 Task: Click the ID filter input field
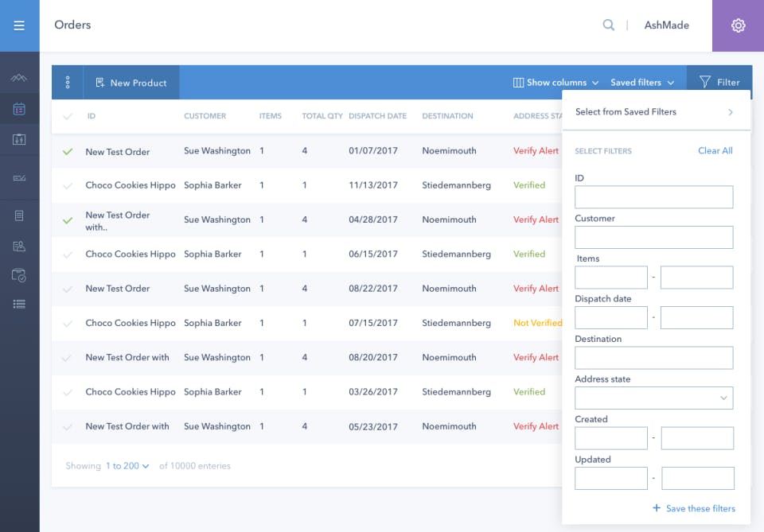654,196
